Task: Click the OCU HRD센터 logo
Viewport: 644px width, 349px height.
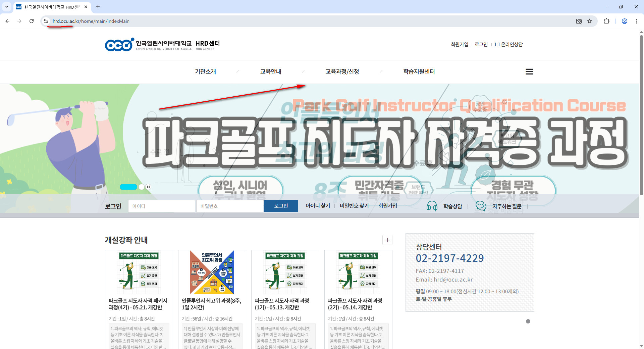Action: [x=162, y=44]
